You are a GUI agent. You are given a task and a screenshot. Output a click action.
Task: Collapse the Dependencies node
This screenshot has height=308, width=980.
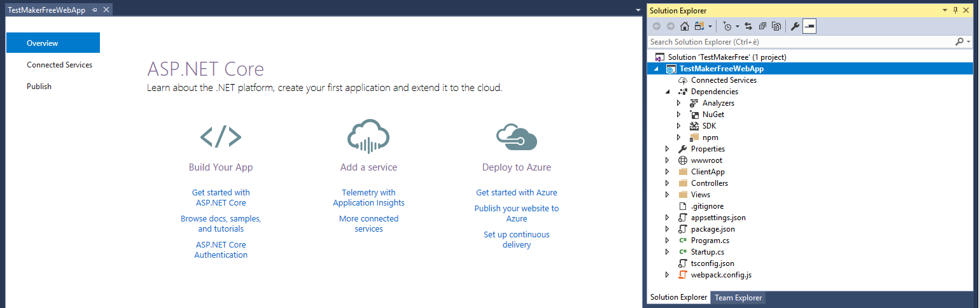(668, 92)
